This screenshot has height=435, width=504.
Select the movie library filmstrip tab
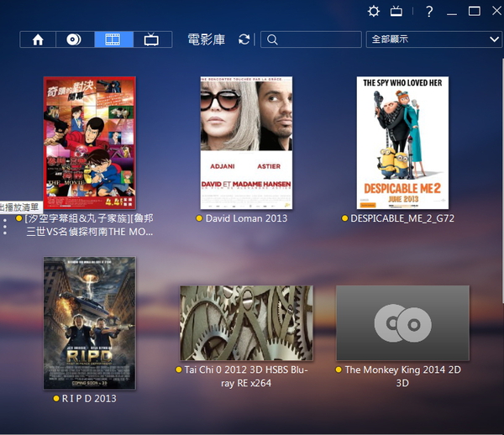113,39
